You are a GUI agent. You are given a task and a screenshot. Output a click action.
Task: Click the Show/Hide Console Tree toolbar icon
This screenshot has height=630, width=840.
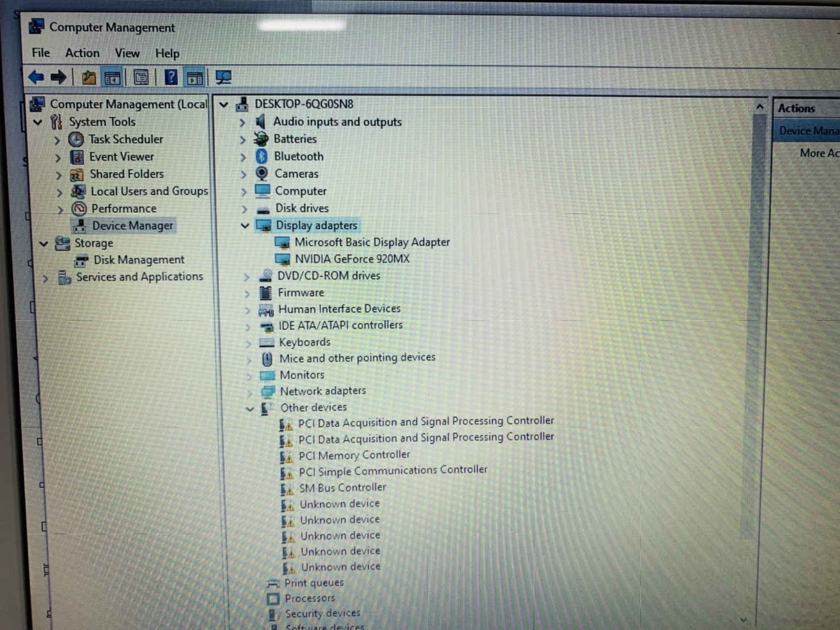pos(113,77)
